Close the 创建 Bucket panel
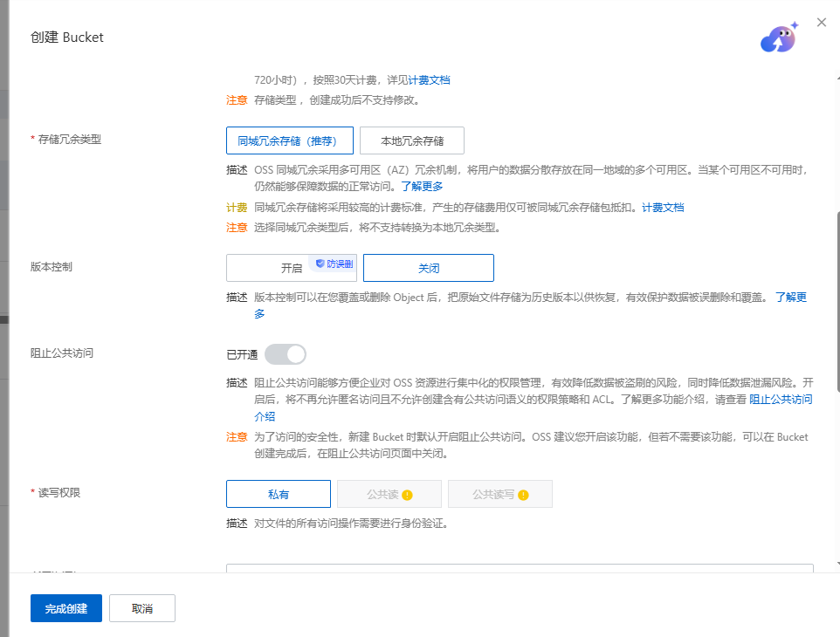This screenshot has height=637, width=840. pyautogui.click(x=822, y=23)
